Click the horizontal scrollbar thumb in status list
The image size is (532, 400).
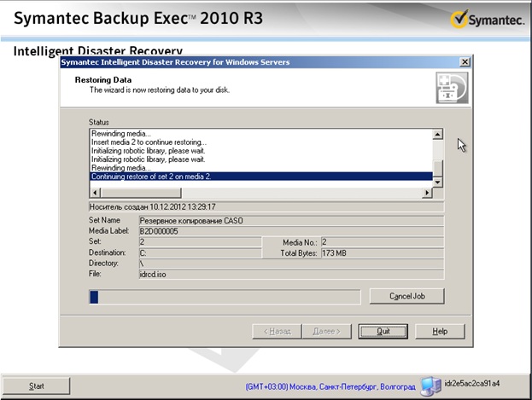click(x=140, y=193)
